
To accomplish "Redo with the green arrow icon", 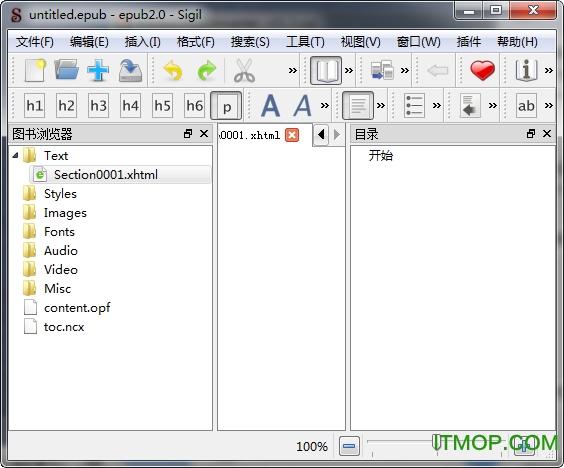I will point(207,70).
